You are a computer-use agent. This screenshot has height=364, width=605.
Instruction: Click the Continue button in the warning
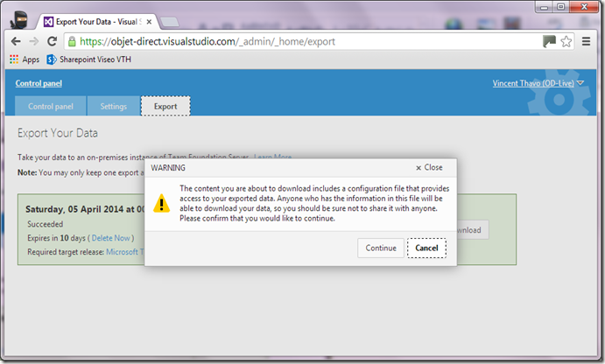(381, 248)
